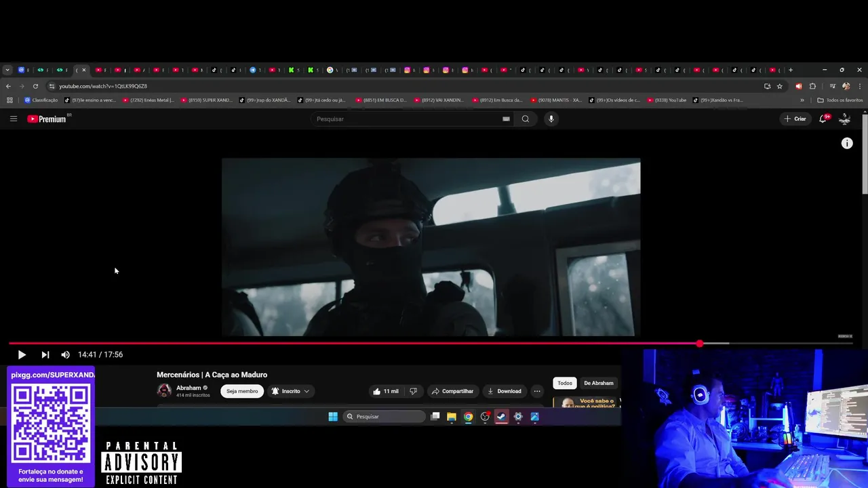Seek using the red progress scrubber

(x=699, y=344)
